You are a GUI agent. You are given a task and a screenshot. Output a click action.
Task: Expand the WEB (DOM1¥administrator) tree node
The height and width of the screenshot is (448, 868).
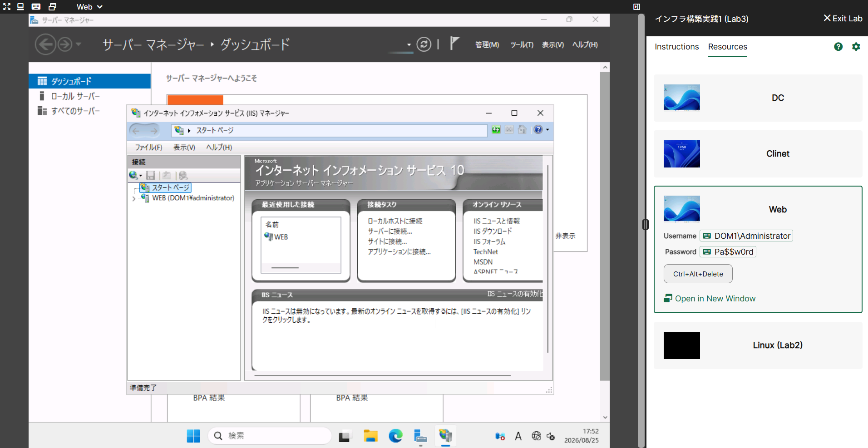133,198
